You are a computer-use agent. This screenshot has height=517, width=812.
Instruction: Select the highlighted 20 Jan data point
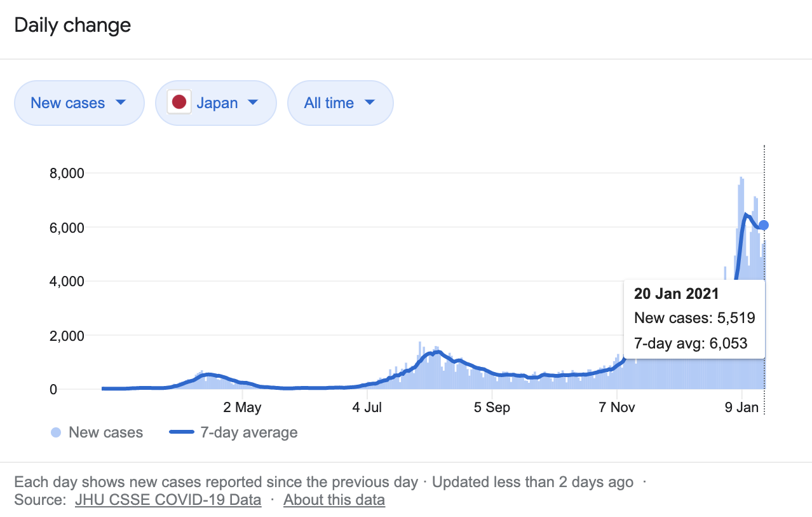coord(764,225)
